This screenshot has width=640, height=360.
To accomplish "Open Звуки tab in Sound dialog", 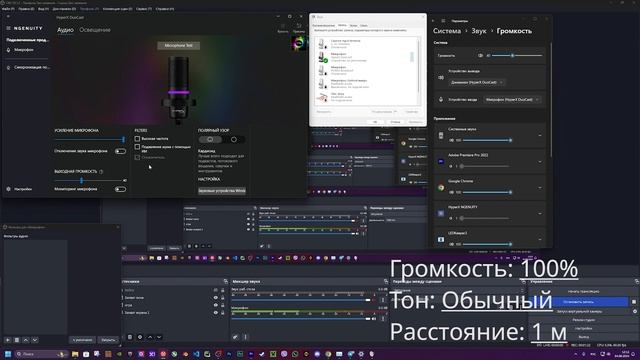I will pyautogui.click(x=353, y=25).
